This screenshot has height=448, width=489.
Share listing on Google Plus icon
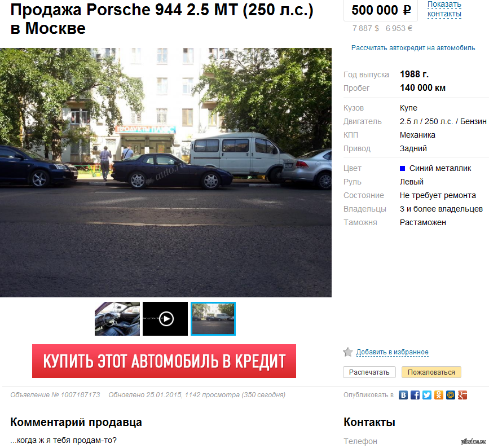(462, 395)
